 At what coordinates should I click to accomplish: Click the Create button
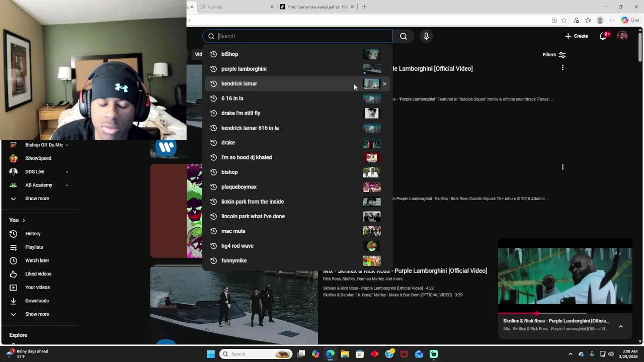coord(576,36)
